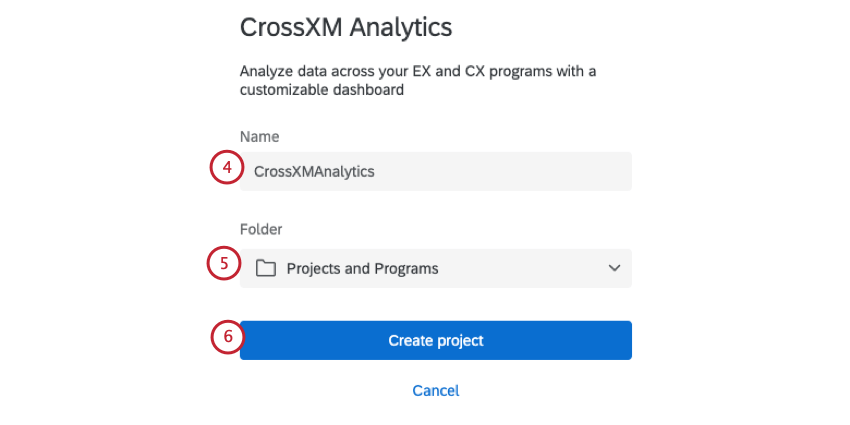Click the word 'Analytics' in the heading

[401, 27]
